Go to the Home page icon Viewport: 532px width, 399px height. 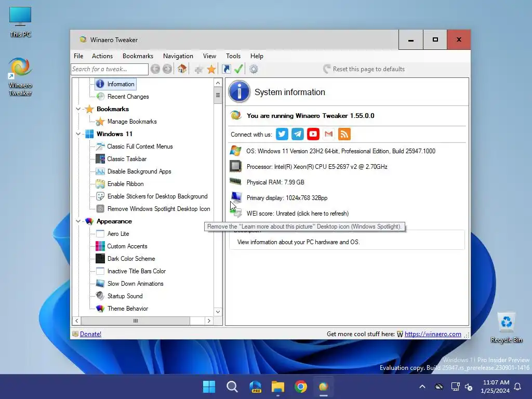pos(182,69)
